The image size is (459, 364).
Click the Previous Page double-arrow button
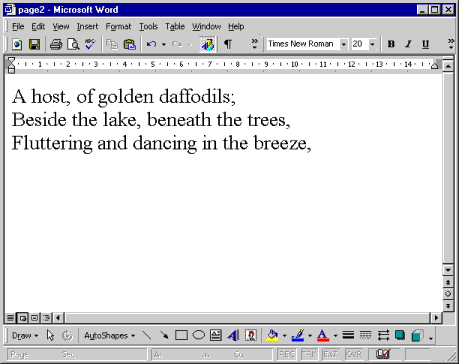448,282
